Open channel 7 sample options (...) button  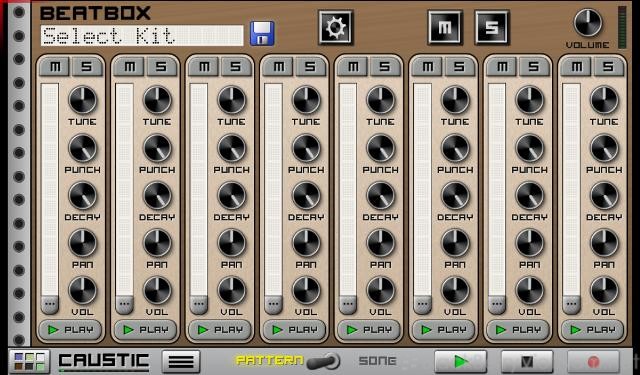point(497,304)
